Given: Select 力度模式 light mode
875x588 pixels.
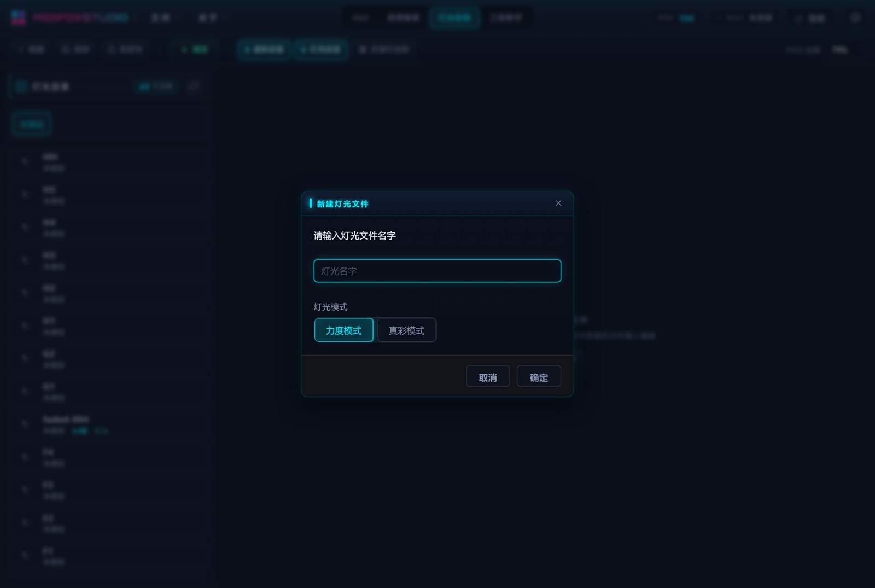Looking at the screenshot, I should click(x=344, y=330).
